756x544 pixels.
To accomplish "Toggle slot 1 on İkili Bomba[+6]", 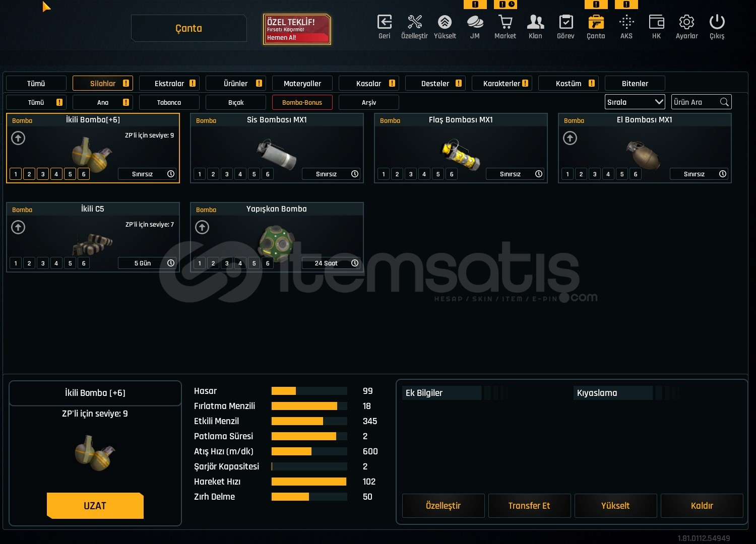I will pos(16,174).
